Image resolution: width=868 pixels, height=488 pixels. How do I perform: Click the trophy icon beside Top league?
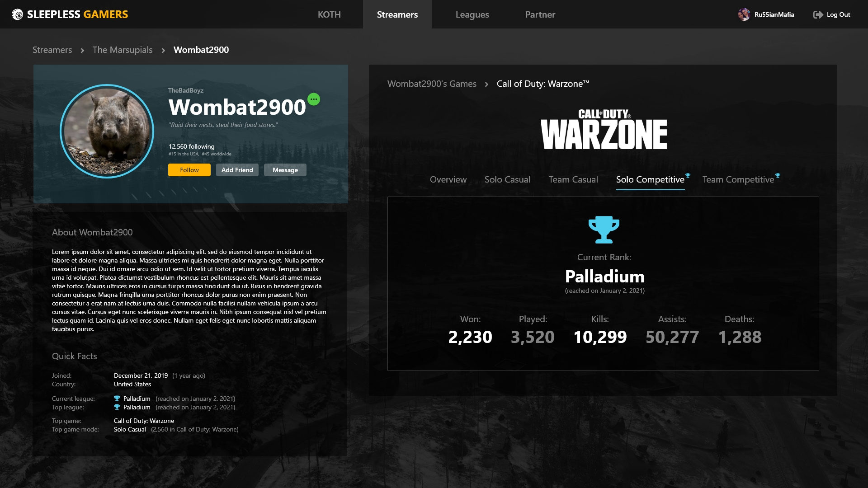pos(117,407)
